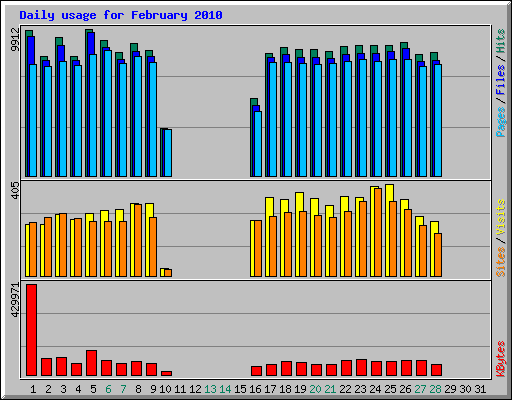Click the 'KBytes' legend label
This screenshot has width=512, height=400.
[x=501, y=359]
